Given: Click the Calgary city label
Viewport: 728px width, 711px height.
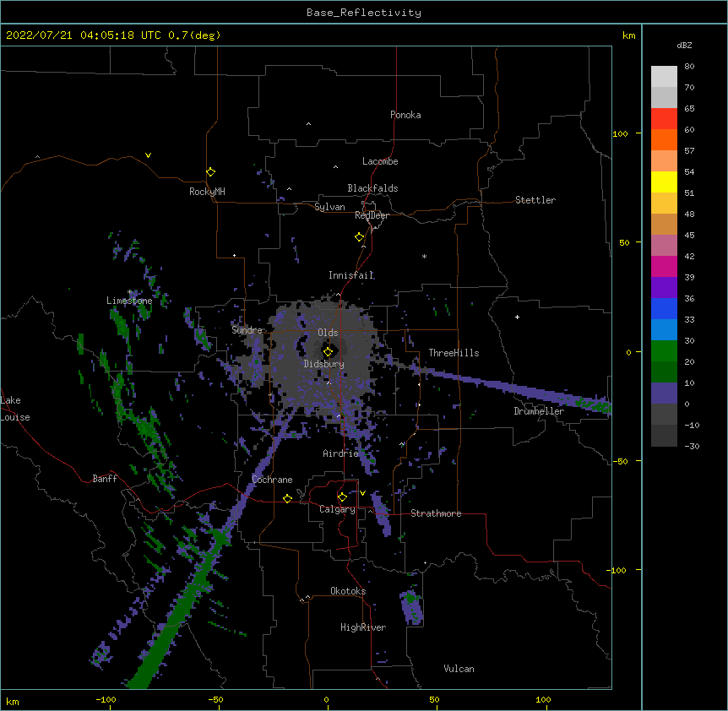Looking at the screenshot, I should (337, 509).
